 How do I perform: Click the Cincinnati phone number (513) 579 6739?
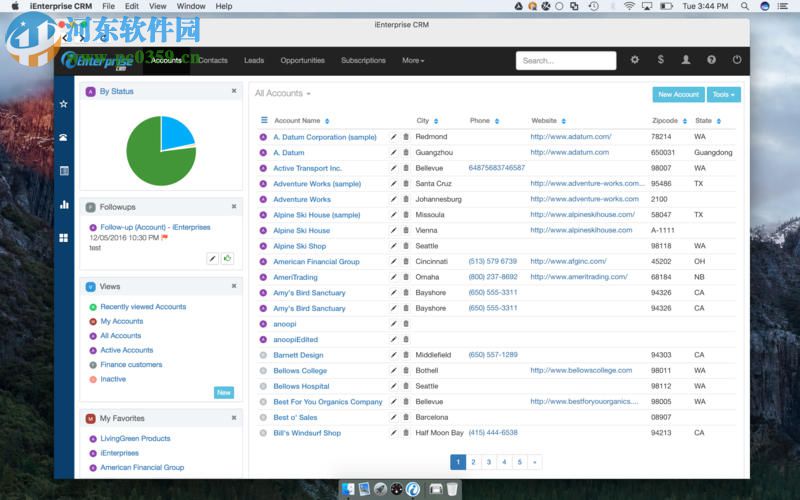[492, 261]
